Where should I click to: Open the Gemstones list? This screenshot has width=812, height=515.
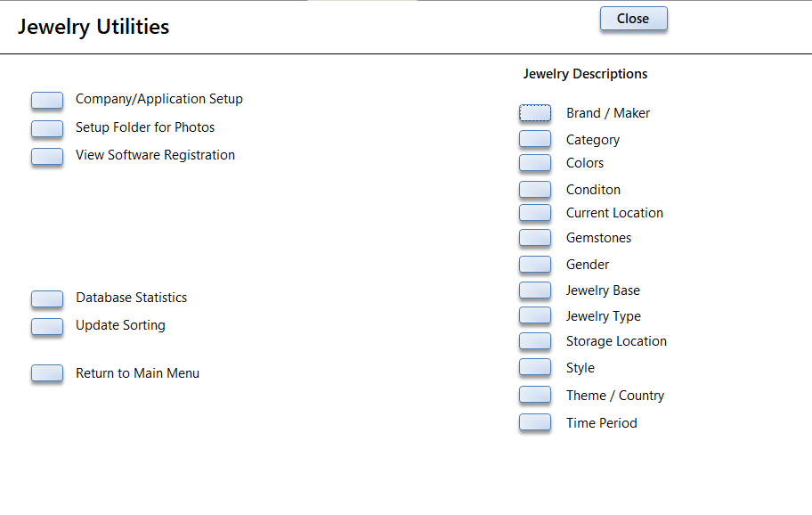pos(535,237)
